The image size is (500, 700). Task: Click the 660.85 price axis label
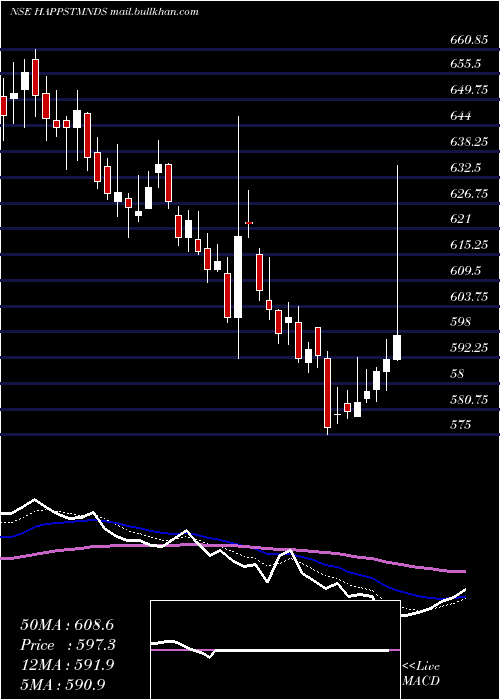pos(468,40)
